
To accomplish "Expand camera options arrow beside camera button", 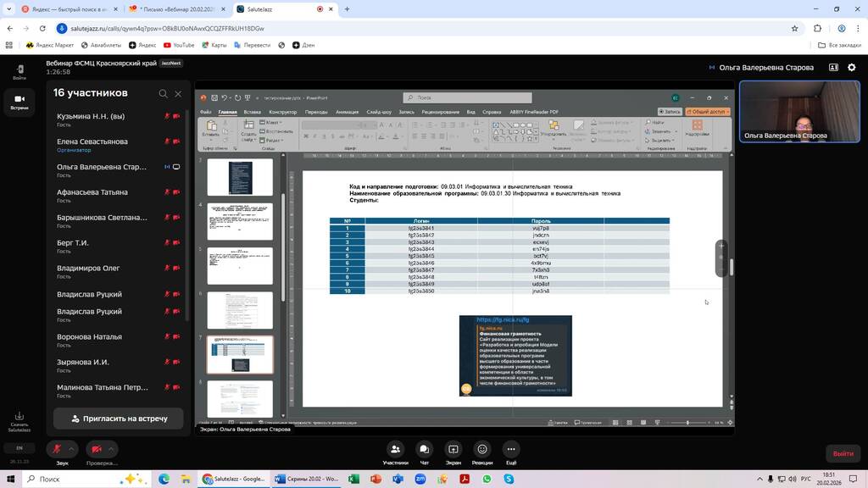I will coord(112,449).
